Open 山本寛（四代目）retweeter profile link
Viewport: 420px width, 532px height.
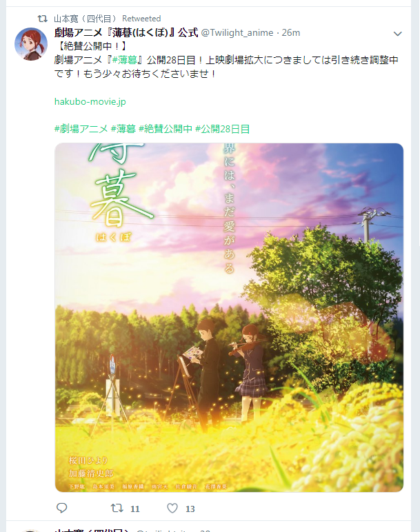(x=86, y=19)
